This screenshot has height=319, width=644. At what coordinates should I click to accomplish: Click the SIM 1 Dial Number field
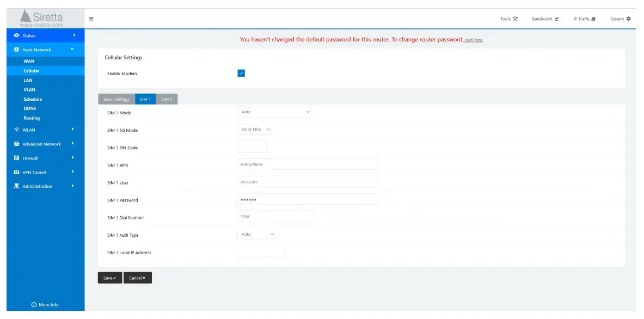[276, 216]
